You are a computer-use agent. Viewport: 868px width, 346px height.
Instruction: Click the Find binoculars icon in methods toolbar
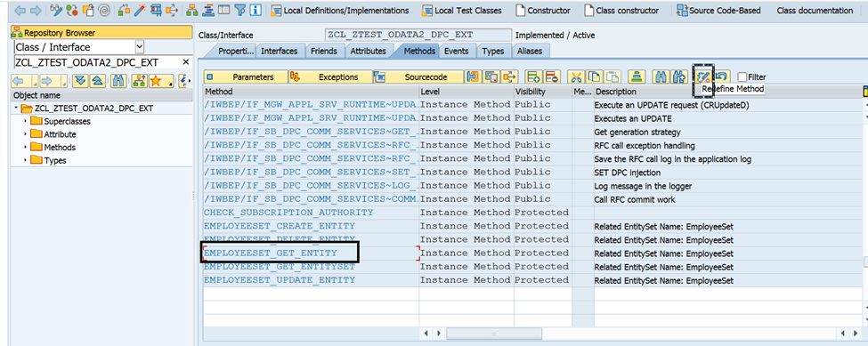[x=660, y=76]
